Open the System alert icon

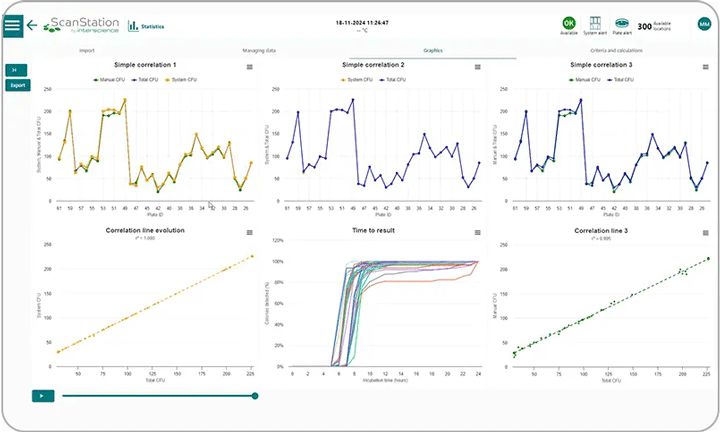tap(595, 22)
